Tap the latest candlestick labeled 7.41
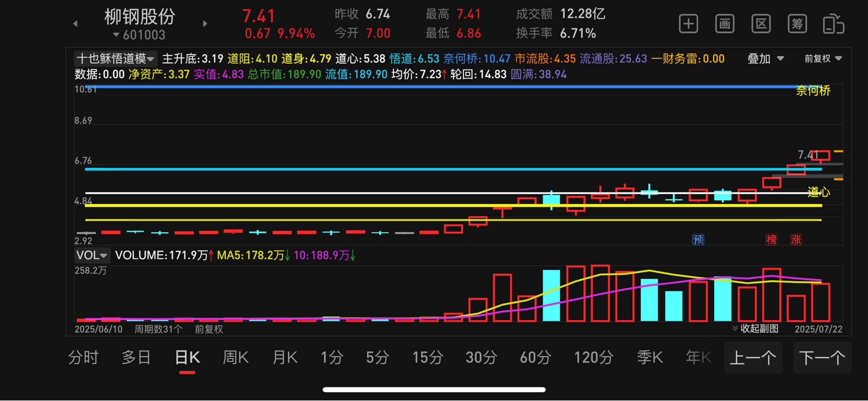 click(x=821, y=156)
